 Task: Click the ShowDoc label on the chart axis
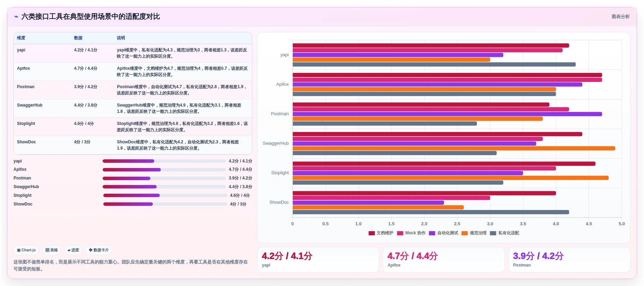tap(279, 202)
